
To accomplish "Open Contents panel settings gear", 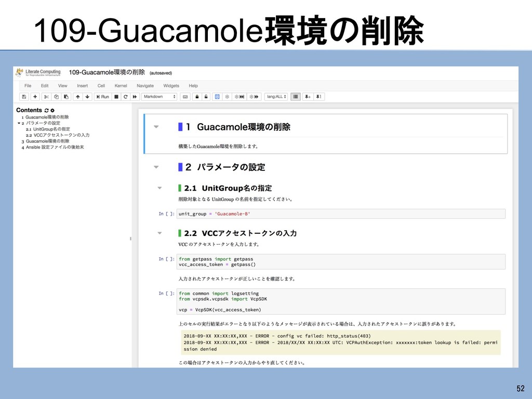I will 52,110.
